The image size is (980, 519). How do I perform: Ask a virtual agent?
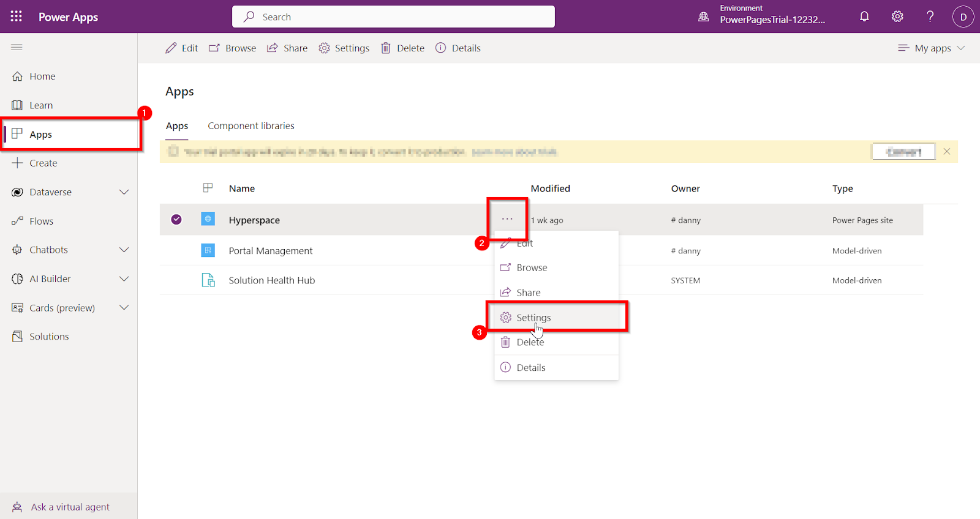click(x=69, y=507)
